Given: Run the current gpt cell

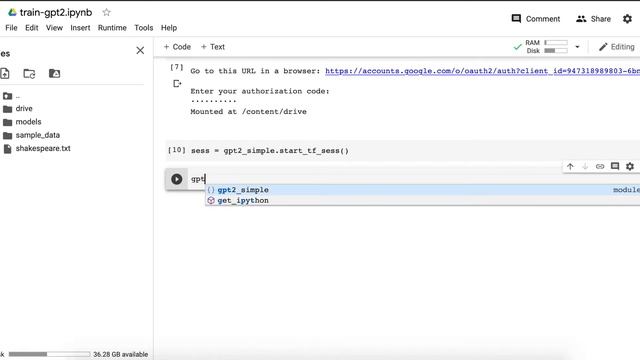Looking at the screenshot, I should point(177,179).
